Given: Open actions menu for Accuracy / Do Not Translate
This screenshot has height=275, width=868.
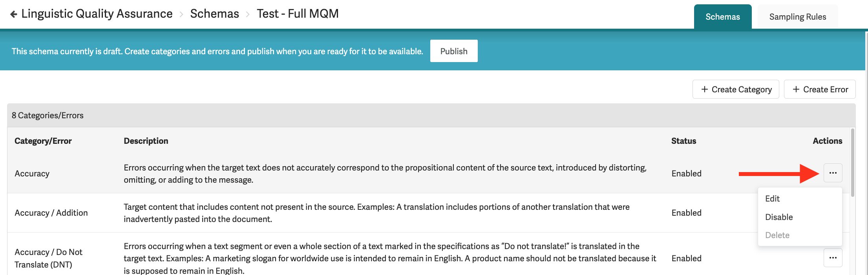Looking at the screenshot, I should pos(833,258).
